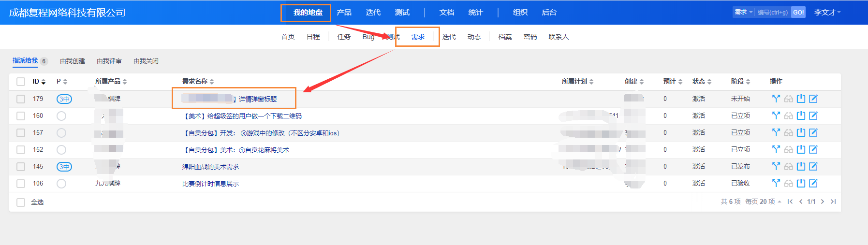Open the 需求 search type dropdown
Viewport: 868px width, 245px height.
(x=744, y=12)
